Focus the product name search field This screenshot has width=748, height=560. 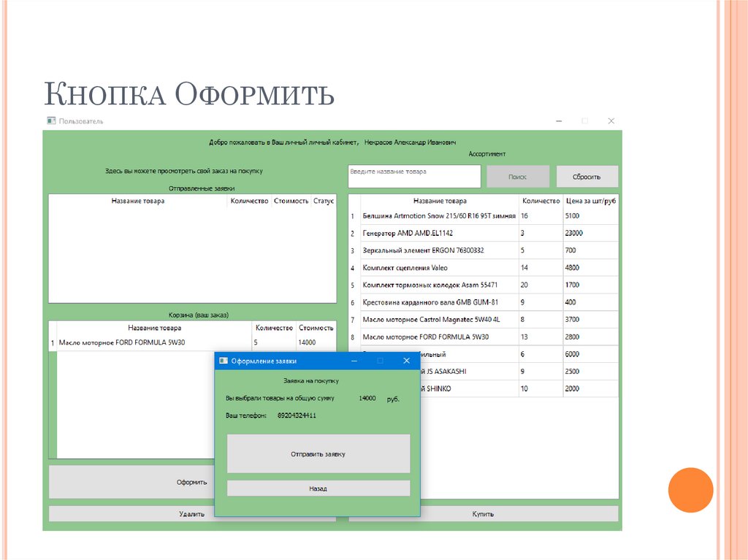pyautogui.click(x=414, y=176)
